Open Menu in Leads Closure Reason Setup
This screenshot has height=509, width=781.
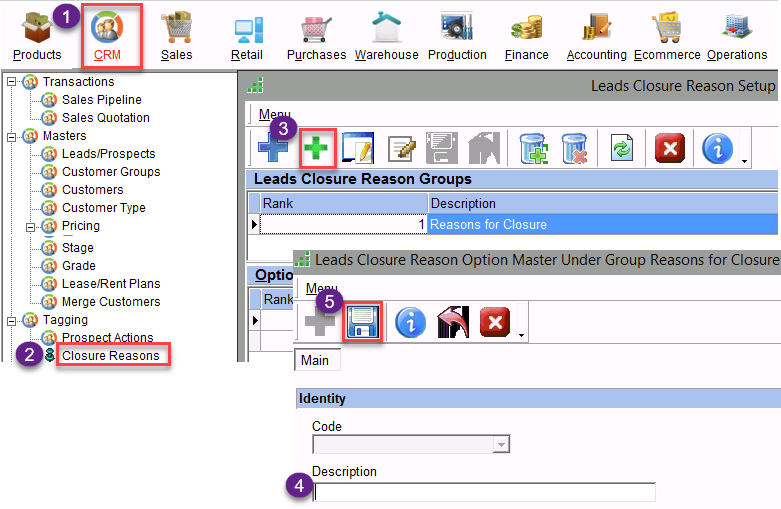tap(275, 115)
